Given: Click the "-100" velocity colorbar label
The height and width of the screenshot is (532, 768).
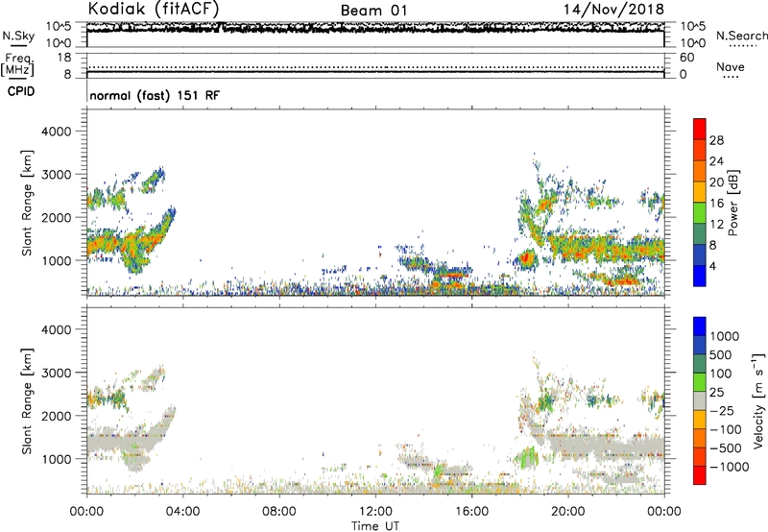Looking at the screenshot, I should coord(726,429).
